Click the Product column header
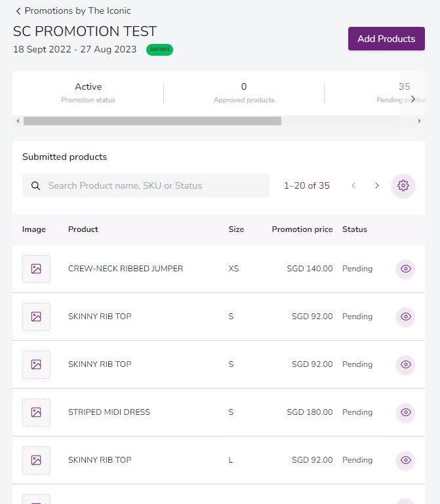Screen dimensions: 440x504 click(83, 229)
